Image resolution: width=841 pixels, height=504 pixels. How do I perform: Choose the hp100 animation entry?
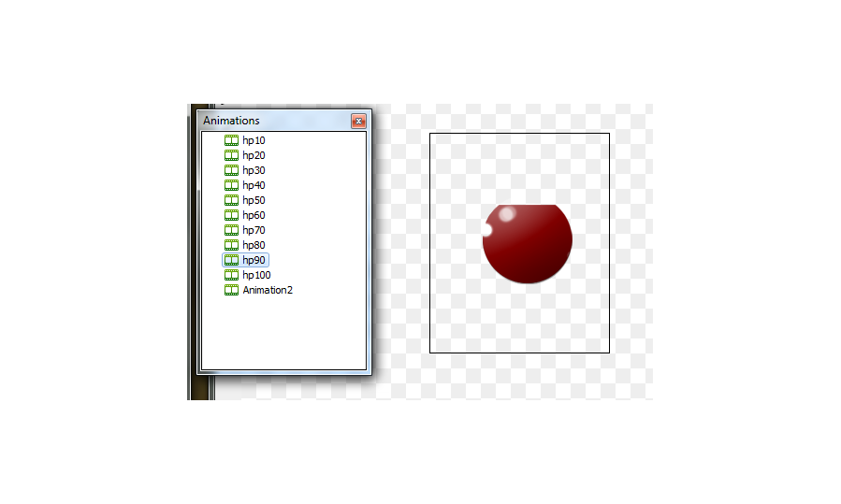coord(256,275)
